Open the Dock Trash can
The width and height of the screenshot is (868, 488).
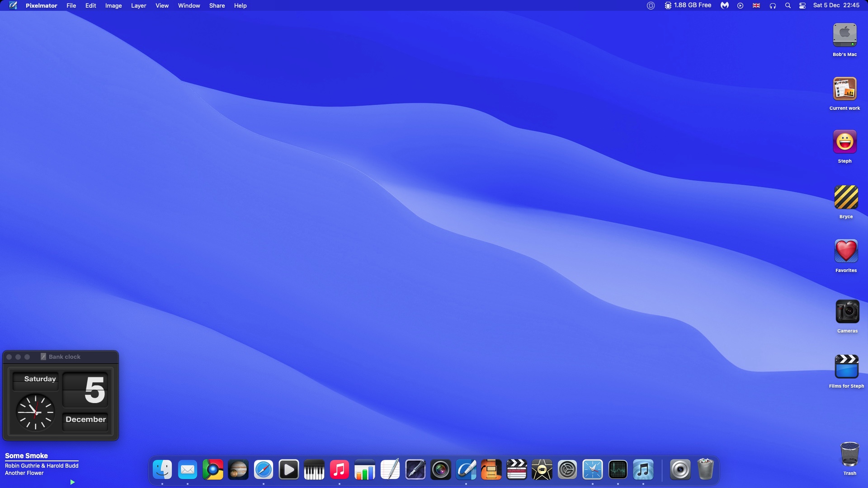tap(705, 470)
